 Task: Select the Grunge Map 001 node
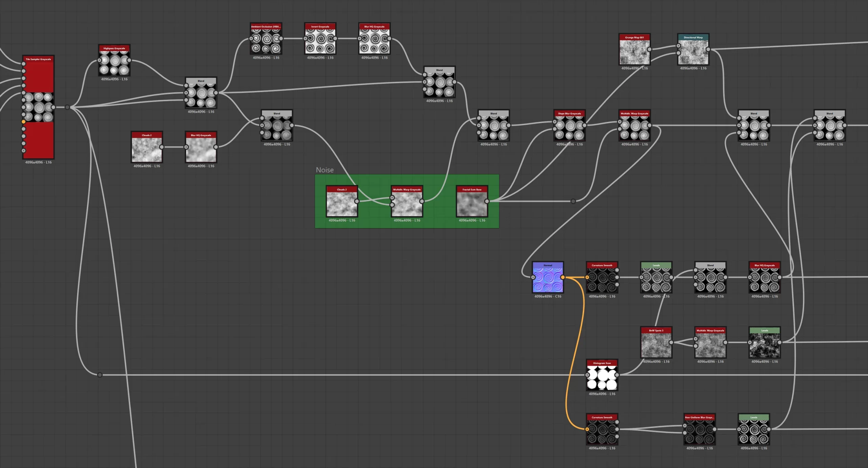634,50
